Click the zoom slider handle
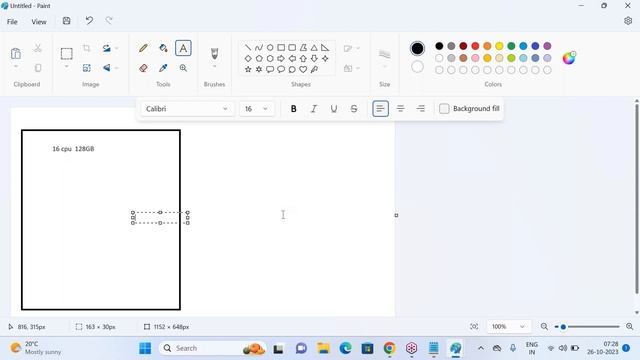640x360 pixels. click(563, 327)
